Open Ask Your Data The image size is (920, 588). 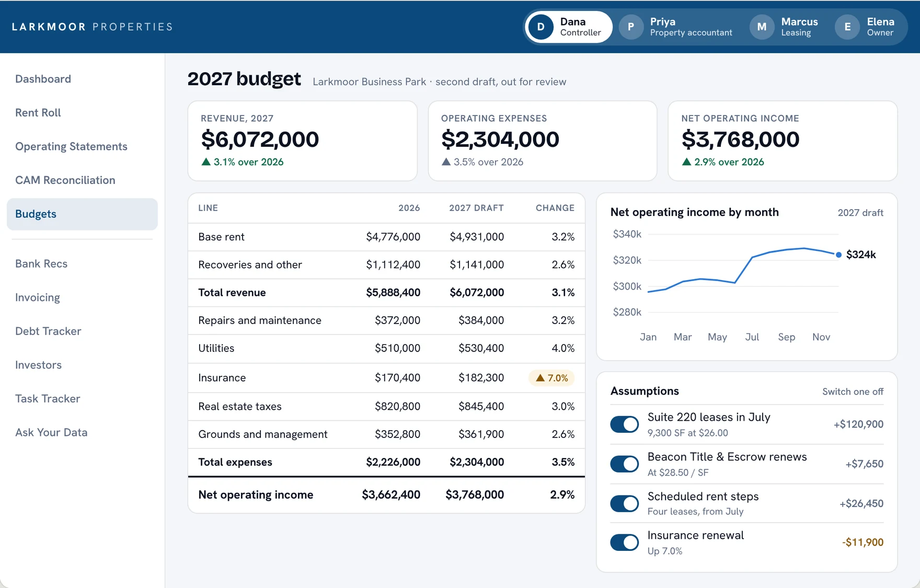(x=82, y=433)
